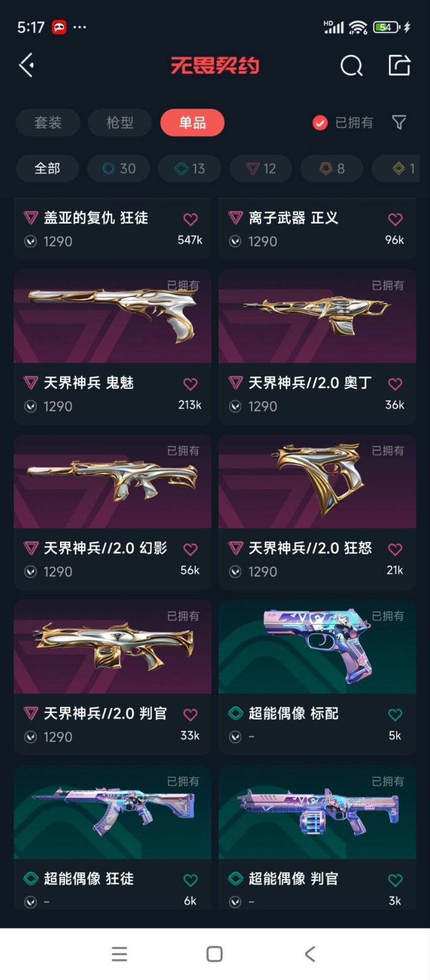Select the 单品 tab

coord(192,123)
